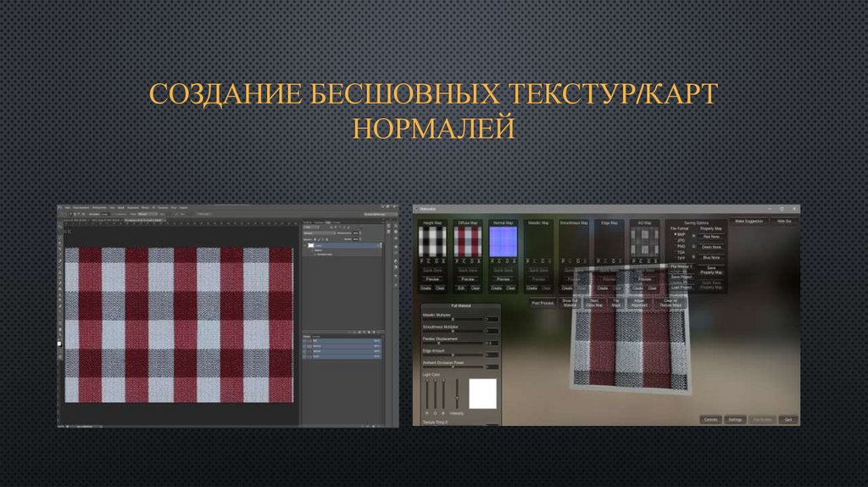Click the Parallax Displacement value field
This screenshot has height=487, width=868.
(x=492, y=343)
